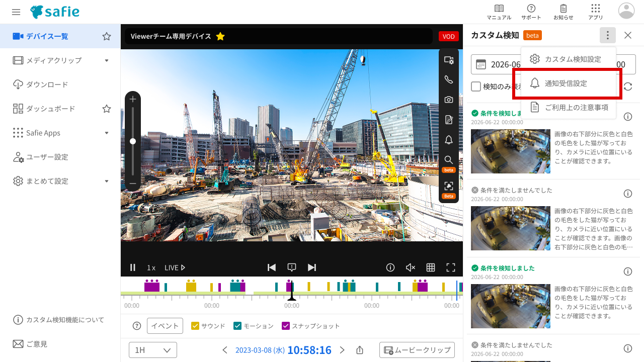Select ご利用上の注意事項 from the menu

pyautogui.click(x=569, y=107)
